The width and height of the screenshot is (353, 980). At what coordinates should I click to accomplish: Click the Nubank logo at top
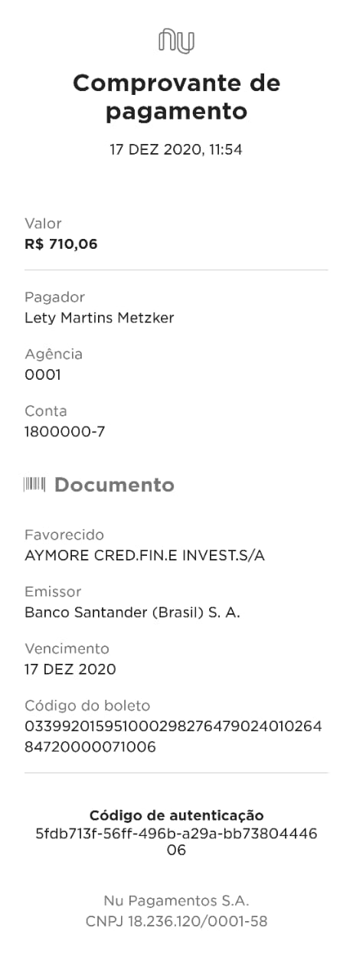[x=176, y=41]
